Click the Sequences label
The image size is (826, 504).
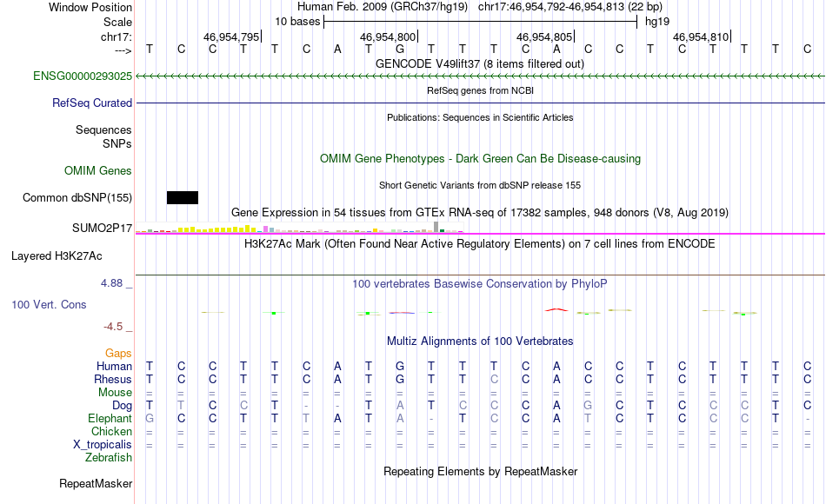[103, 129]
